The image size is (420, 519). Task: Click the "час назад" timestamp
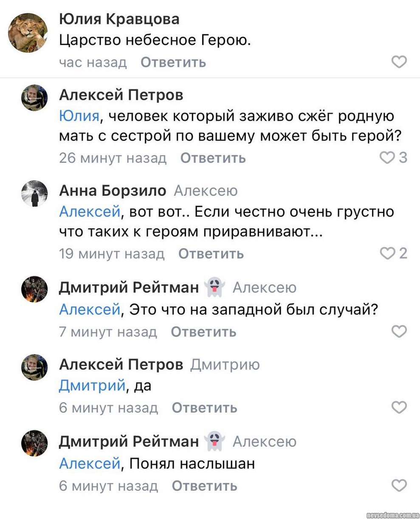(93, 62)
